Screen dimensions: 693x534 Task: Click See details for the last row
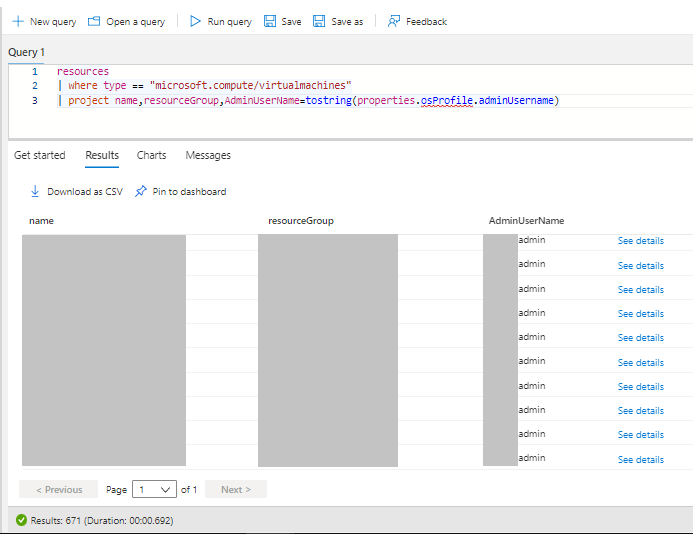coord(640,460)
